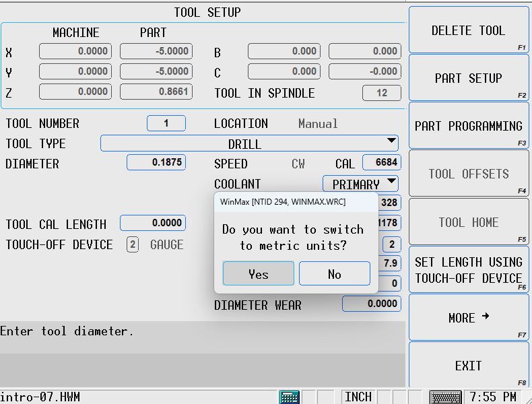Click the Tool Number input field
Viewport: 532px width, 404px height.
tap(166, 123)
